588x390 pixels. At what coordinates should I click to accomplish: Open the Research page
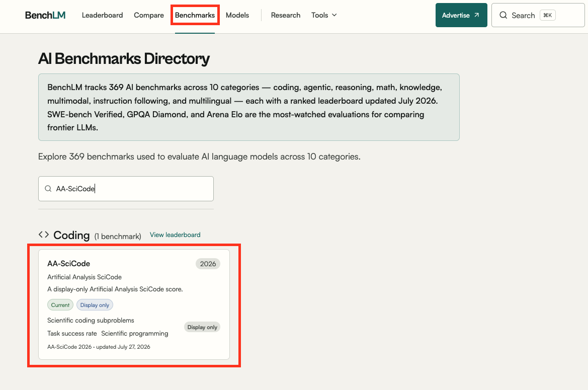[x=286, y=15]
